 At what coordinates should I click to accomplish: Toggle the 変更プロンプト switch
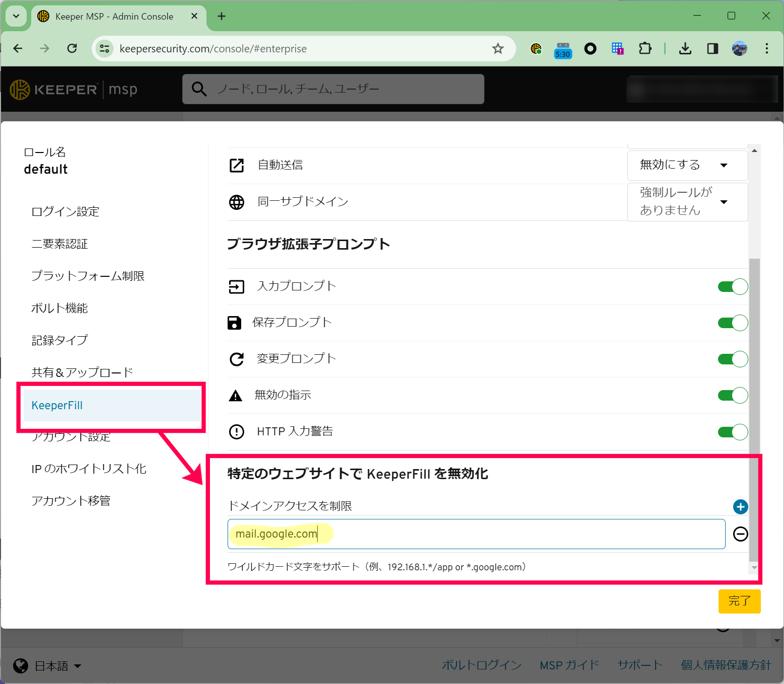click(x=733, y=359)
